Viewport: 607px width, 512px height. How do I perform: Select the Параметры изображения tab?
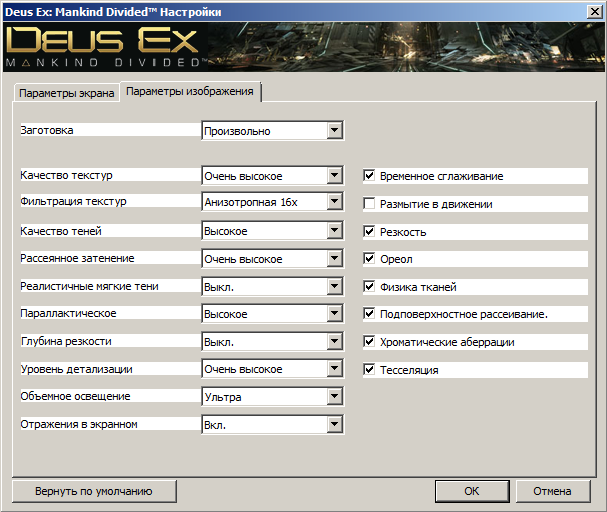[x=190, y=92]
